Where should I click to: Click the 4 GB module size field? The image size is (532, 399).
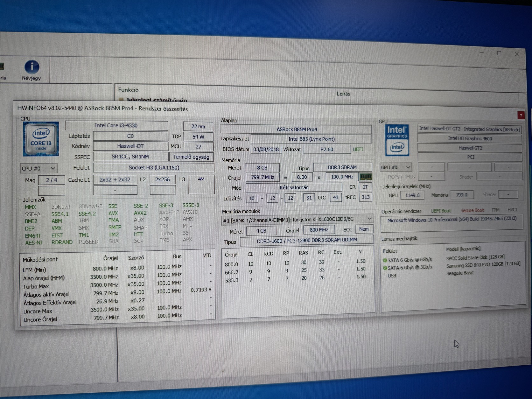[x=261, y=231]
